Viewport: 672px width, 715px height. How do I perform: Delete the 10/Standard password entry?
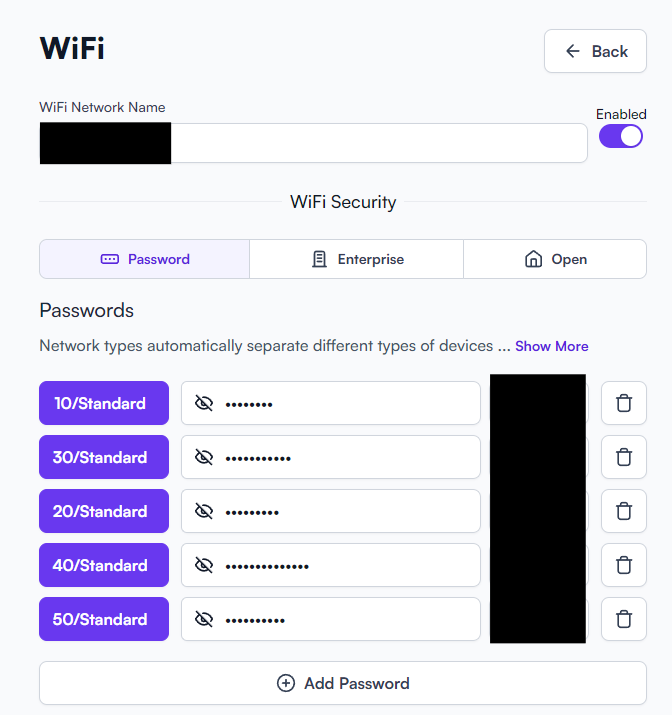pyautogui.click(x=624, y=403)
